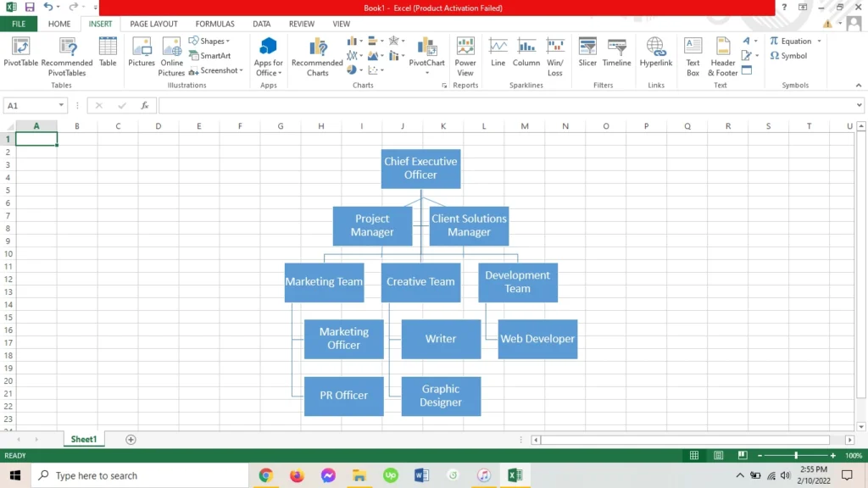Image resolution: width=868 pixels, height=488 pixels.
Task: Insert a SmartArt graphic
Action: [210, 55]
